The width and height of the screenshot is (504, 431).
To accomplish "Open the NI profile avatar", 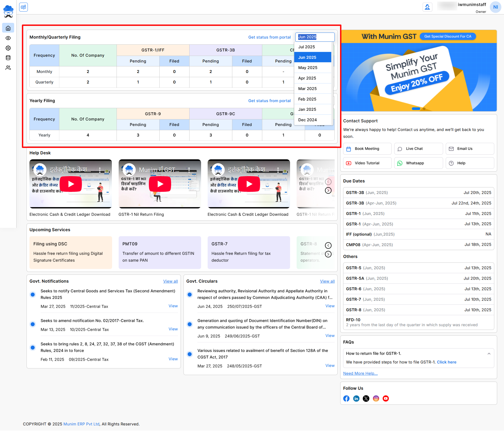I will click(495, 7).
